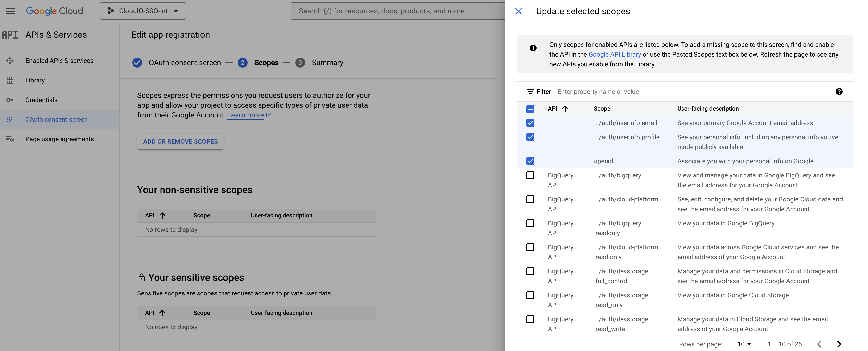Open Enabled APIs & services menu item
The height and width of the screenshot is (351, 868).
[59, 61]
